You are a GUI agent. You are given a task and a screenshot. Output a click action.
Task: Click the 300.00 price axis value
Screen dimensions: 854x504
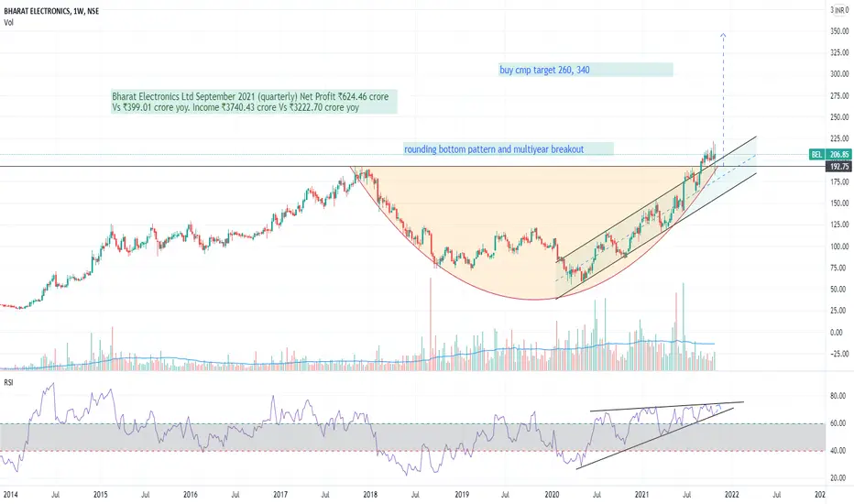click(x=839, y=74)
